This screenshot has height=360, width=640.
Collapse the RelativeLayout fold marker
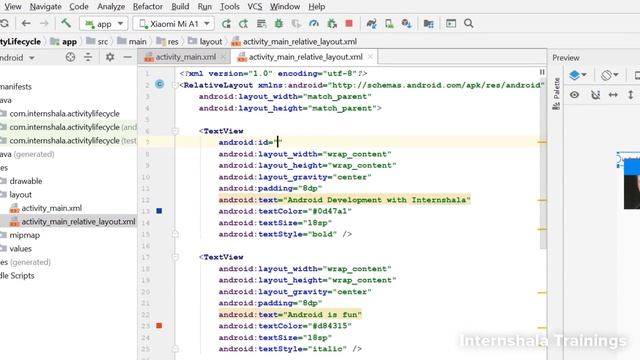coord(175,85)
